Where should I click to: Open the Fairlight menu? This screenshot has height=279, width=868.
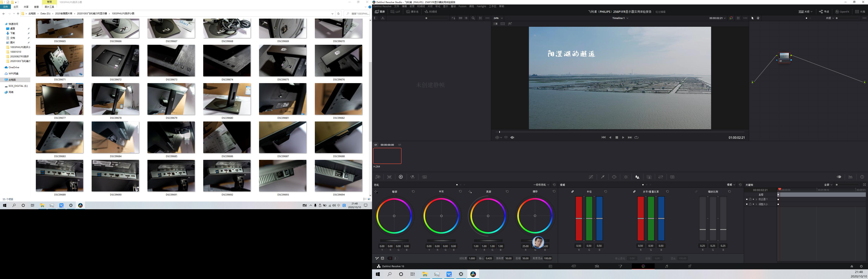click(481, 6)
